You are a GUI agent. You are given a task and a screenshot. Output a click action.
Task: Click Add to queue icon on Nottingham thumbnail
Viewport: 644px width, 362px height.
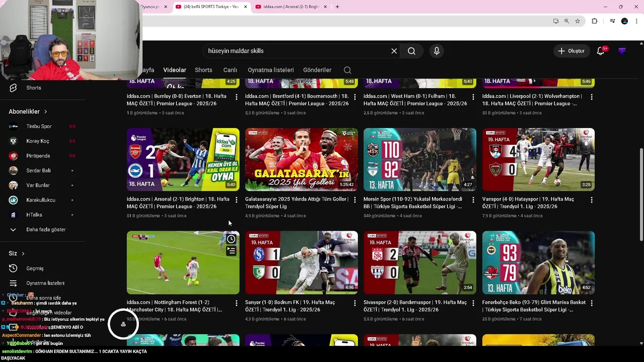[231, 250]
